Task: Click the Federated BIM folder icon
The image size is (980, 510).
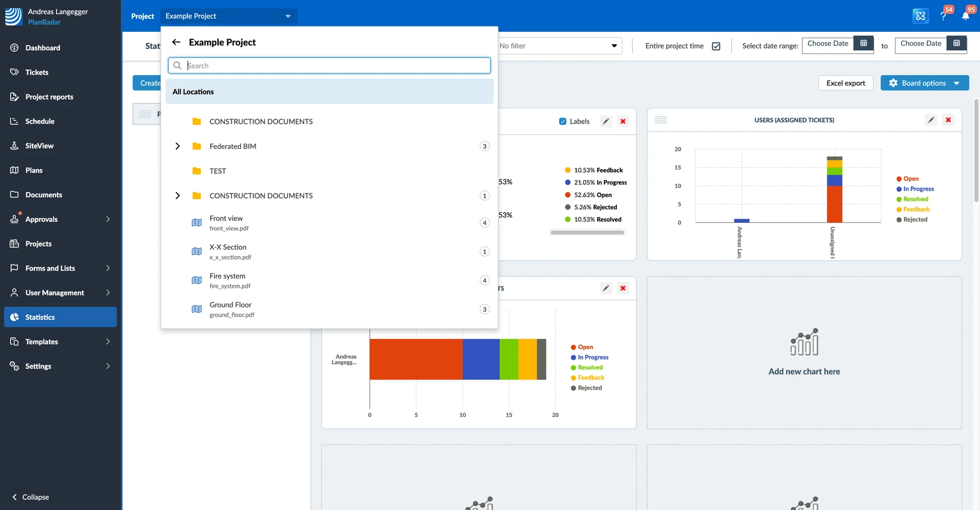Action: point(197,146)
